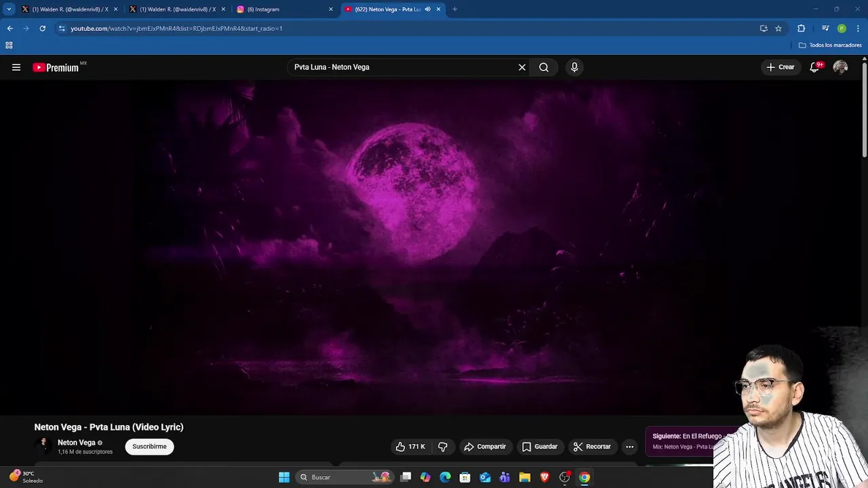Go to YouTube Premium home logo

(56, 67)
